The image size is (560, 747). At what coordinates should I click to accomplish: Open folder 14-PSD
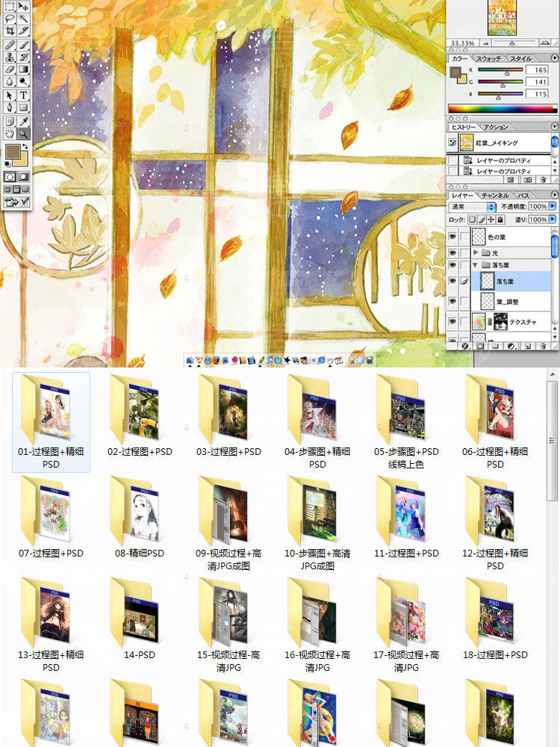point(140,620)
